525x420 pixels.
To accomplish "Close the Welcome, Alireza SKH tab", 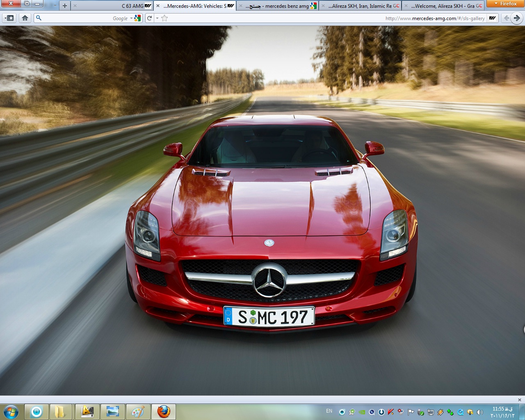I will click(x=406, y=6).
